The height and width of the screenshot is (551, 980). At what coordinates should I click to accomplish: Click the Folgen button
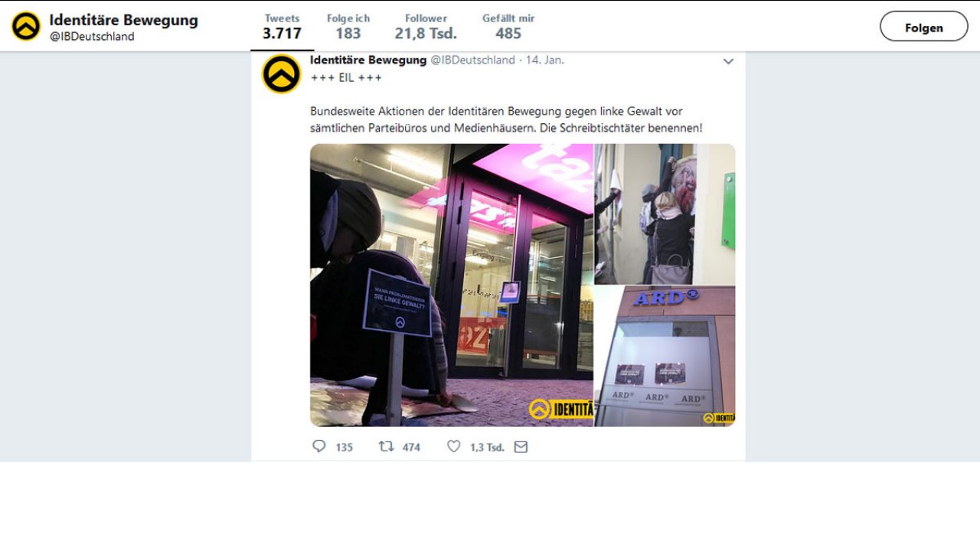click(x=924, y=27)
